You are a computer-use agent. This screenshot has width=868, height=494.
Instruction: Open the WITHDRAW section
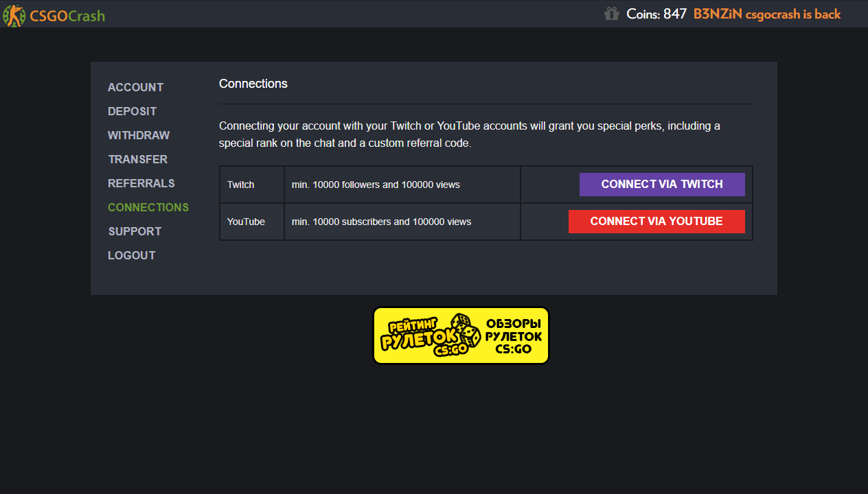(139, 135)
